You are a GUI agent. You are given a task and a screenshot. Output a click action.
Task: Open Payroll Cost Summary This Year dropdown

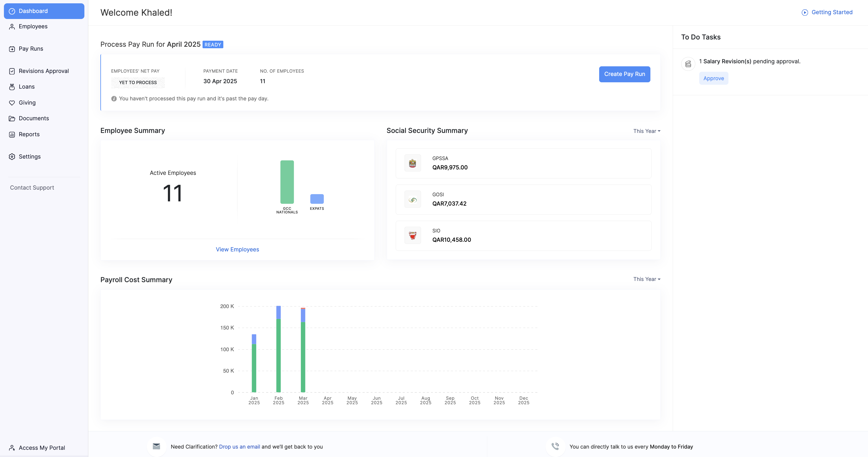click(646, 279)
